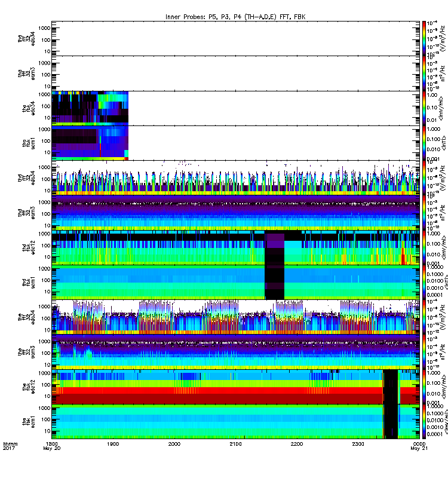Click the color bar of thd fbk edc12 panel

coord(424,247)
